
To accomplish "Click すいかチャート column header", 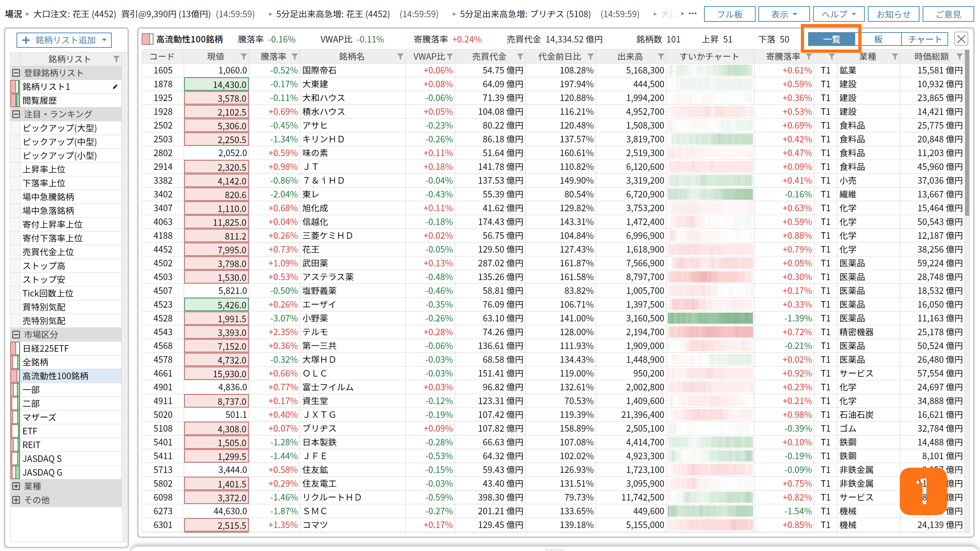I will point(710,57).
